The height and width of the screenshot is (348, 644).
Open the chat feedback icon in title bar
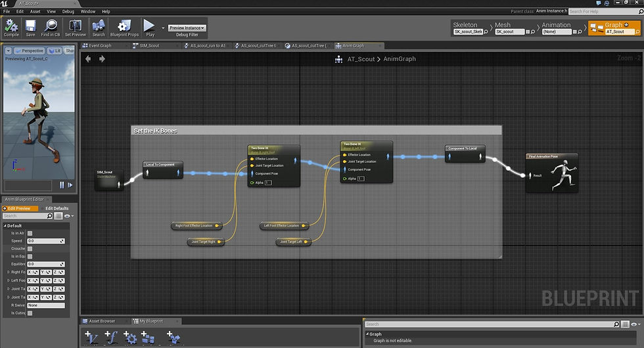(x=599, y=3)
